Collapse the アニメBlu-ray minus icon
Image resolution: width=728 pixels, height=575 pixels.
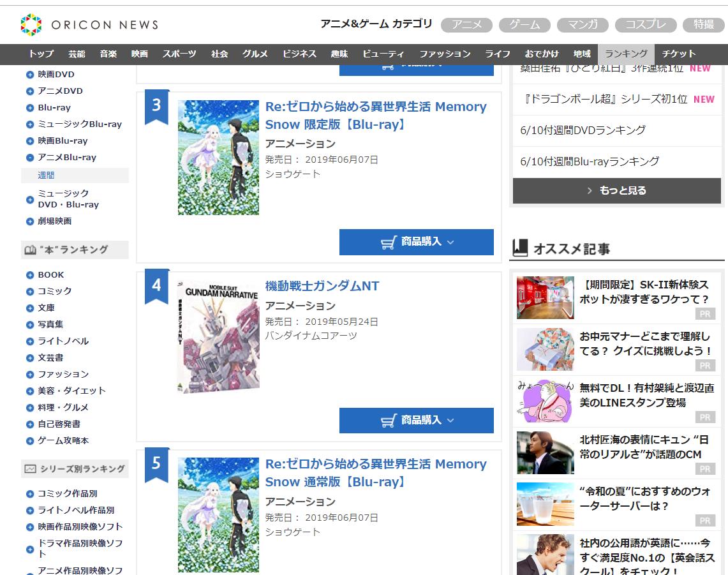click(x=30, y=158)
